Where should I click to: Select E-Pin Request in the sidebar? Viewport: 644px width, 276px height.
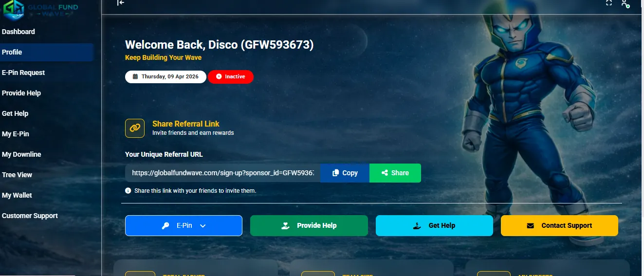23,73
